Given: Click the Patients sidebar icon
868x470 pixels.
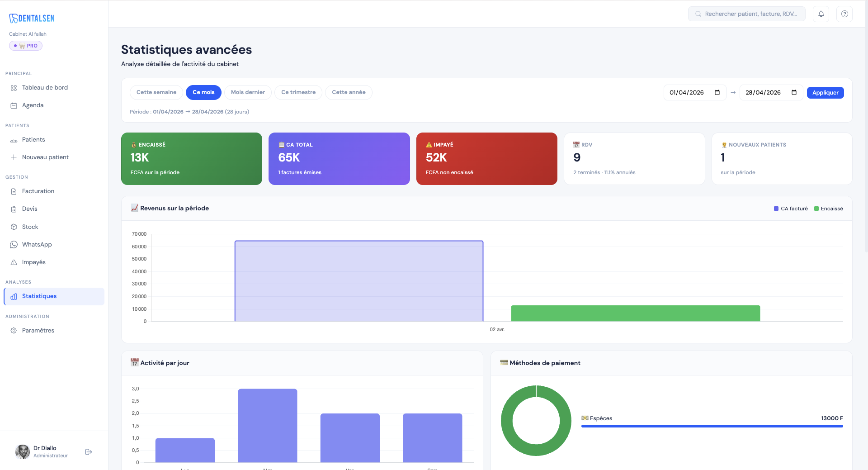Looking at the screenshot, I should 14,140.
